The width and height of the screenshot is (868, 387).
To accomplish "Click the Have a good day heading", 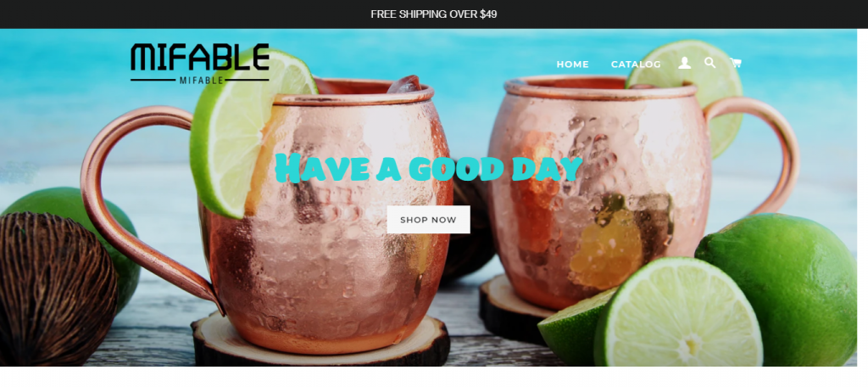I will pos(429,168).
